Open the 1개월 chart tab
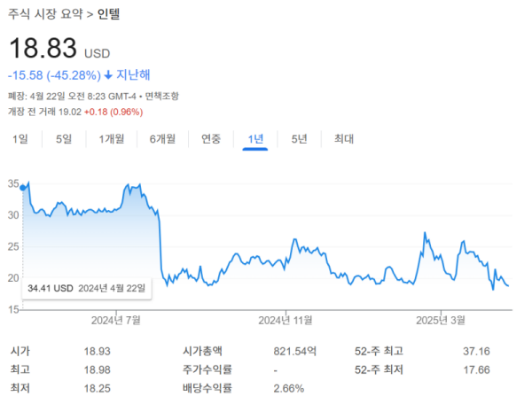532x404 pixels. (x=112, y=138)
